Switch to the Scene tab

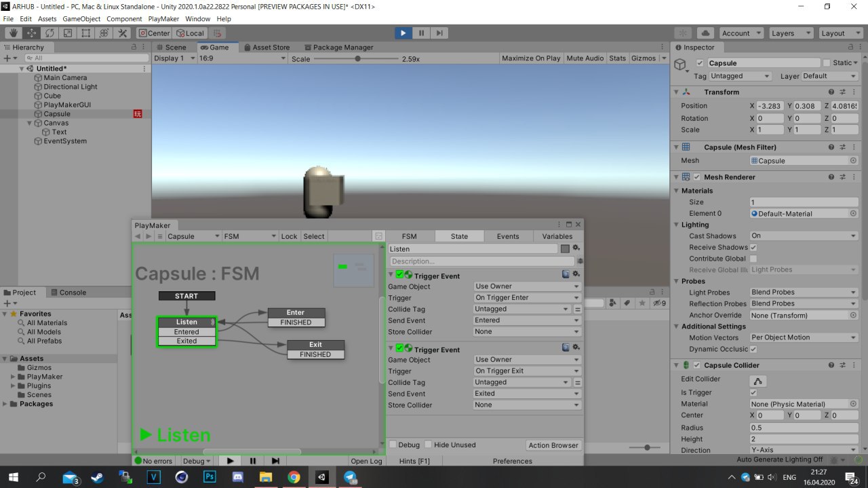[x=170, y=48]
